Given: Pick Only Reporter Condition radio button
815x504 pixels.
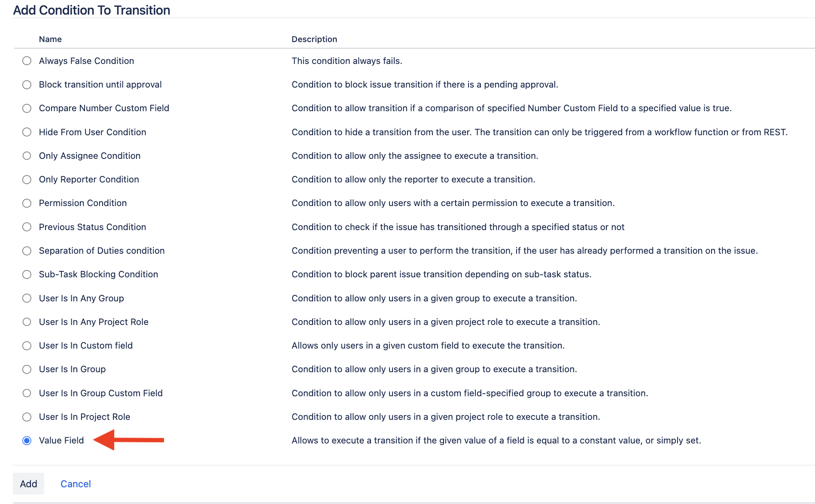Looking at the screenshot, I should coord(27,179).
